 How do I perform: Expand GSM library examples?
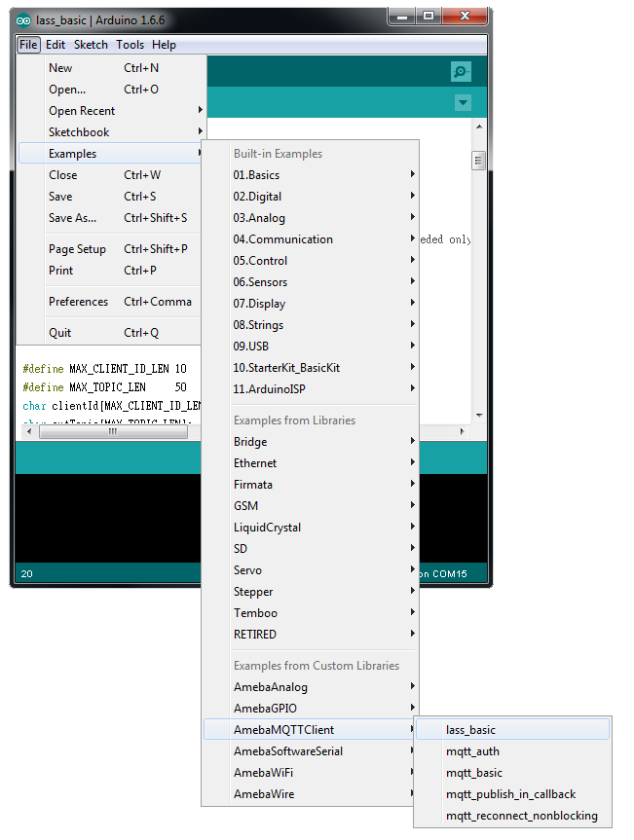pos(311,506)
